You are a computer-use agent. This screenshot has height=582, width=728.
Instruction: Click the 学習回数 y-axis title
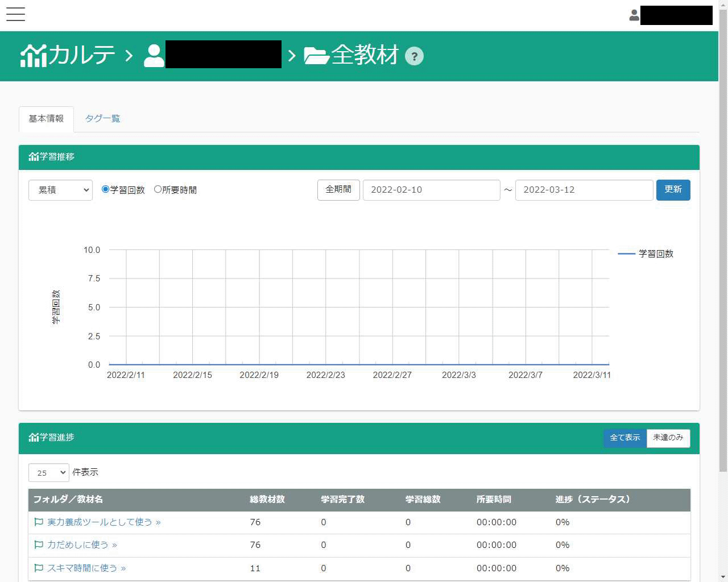56,307
